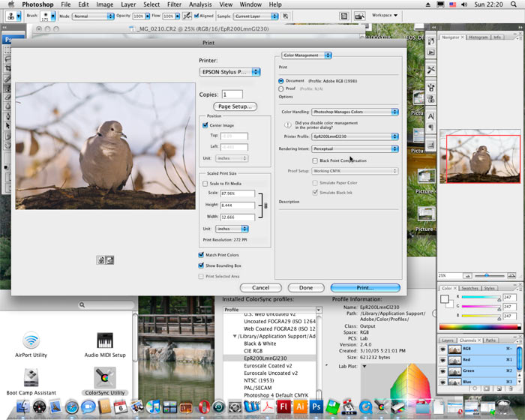This screenshot has width=525, height=420.
Task: Open the Tool Presets dock icon
Action: [431, 70]
